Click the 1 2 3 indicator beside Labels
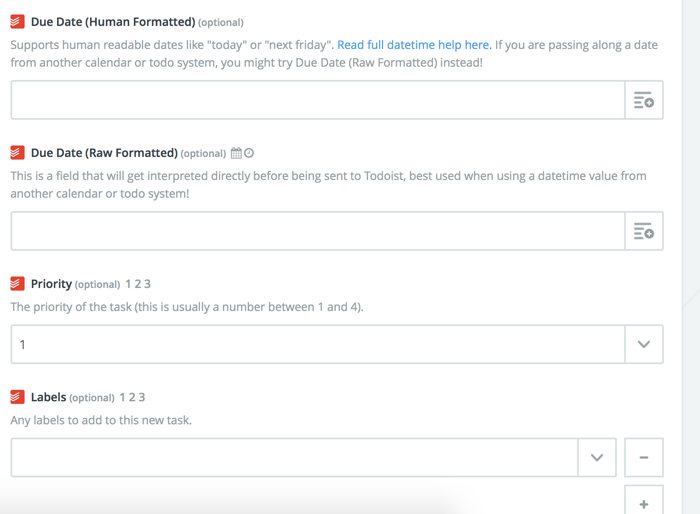The width and height of the screenshot is (700, 514). 133,397
